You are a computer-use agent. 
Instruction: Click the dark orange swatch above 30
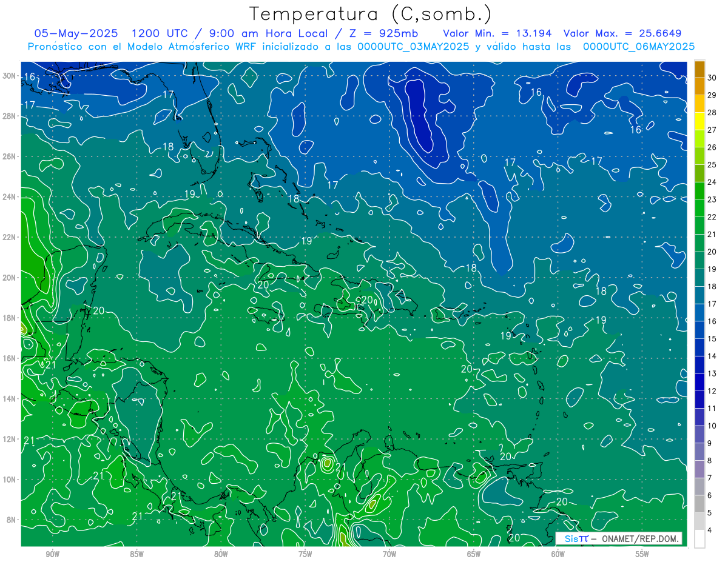699,69
